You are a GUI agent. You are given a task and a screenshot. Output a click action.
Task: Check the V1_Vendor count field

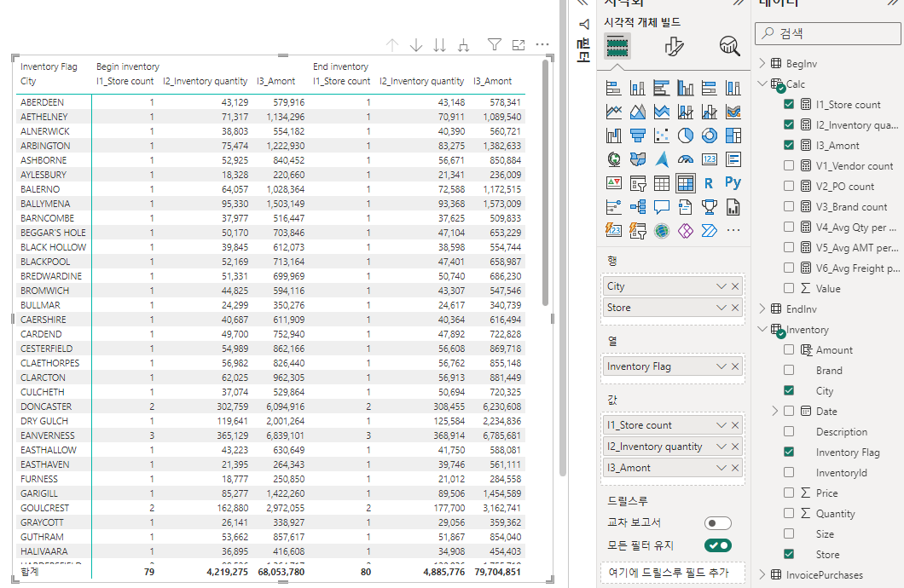(x=789, y=165)
